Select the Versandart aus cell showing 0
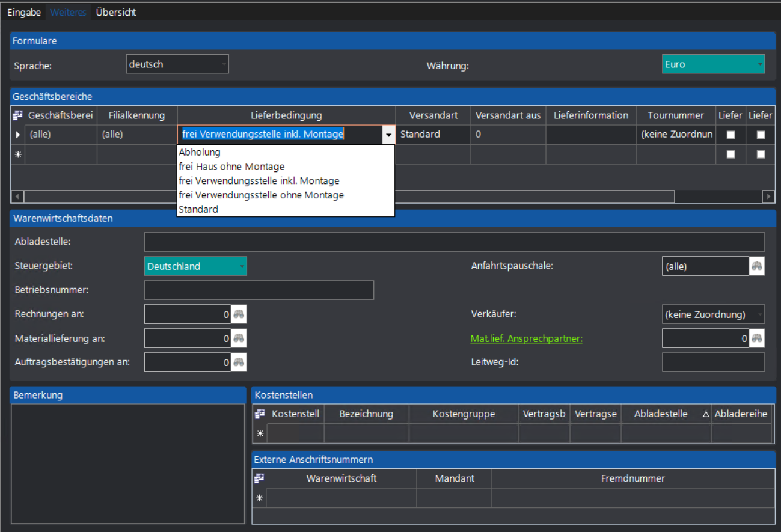 [508, 135]
